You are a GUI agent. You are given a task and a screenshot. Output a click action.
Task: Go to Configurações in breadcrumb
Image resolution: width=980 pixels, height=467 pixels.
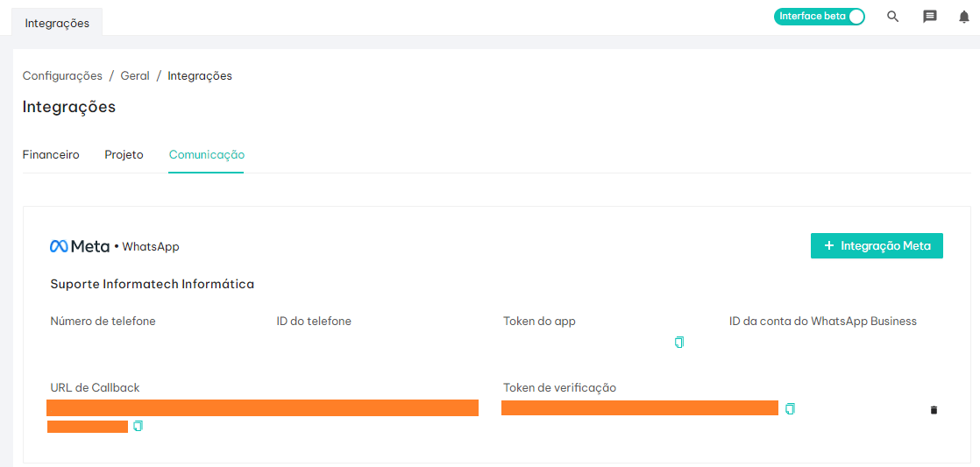(x=62, y=76)
